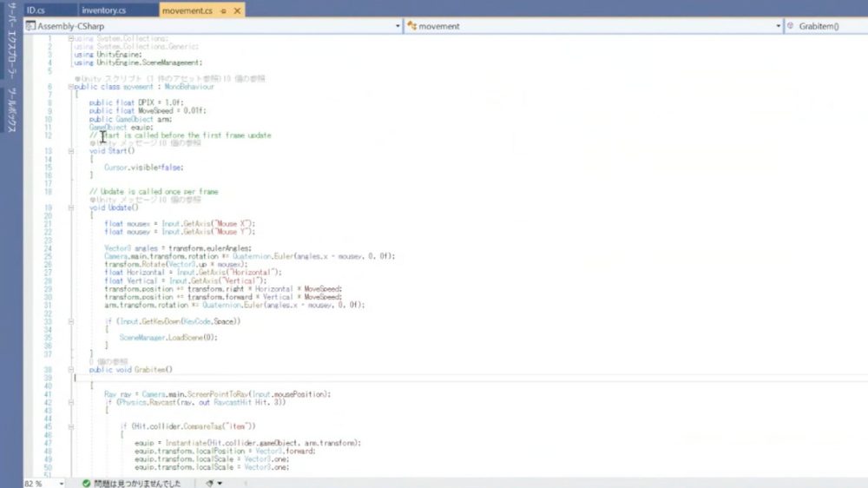Collapse the void Update() method
This screenshot has width=868, height=488.
71,208
